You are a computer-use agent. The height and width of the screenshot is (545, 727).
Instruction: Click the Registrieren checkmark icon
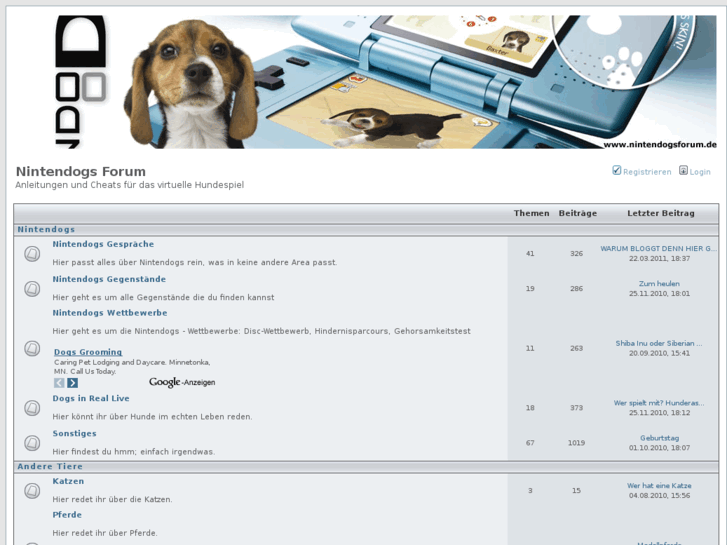617,170
